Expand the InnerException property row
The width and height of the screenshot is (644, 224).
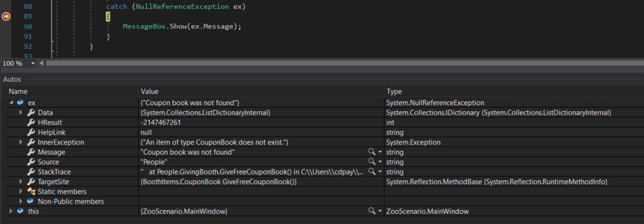click(21, 142)
